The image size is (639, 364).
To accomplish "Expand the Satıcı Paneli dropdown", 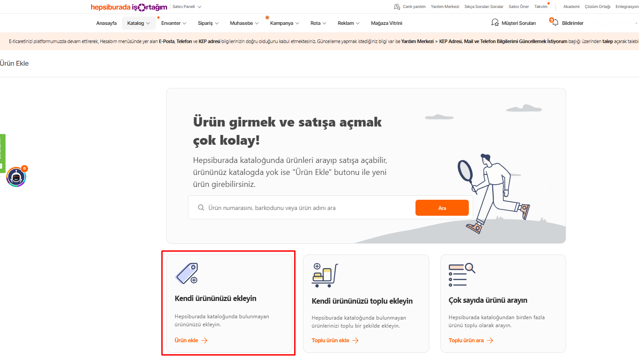I will (187, 7).
